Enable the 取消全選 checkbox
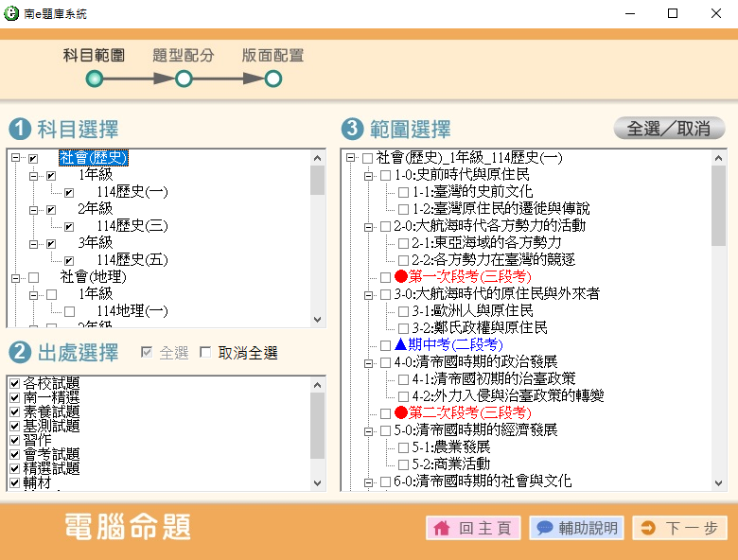This screenshot has width=738, height=560. [x=205, y=353]
